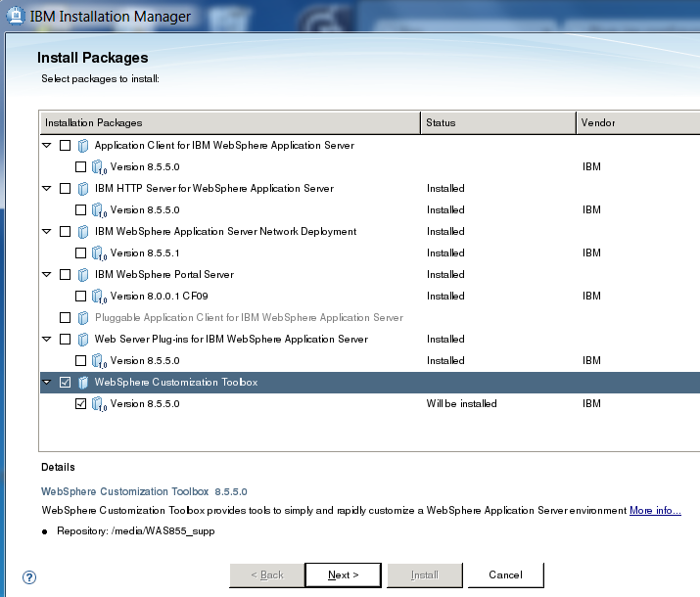This screenshot has height=597, width=700.
Task: Check the Network Deployment package checkbox
Action: coord(66,232)
